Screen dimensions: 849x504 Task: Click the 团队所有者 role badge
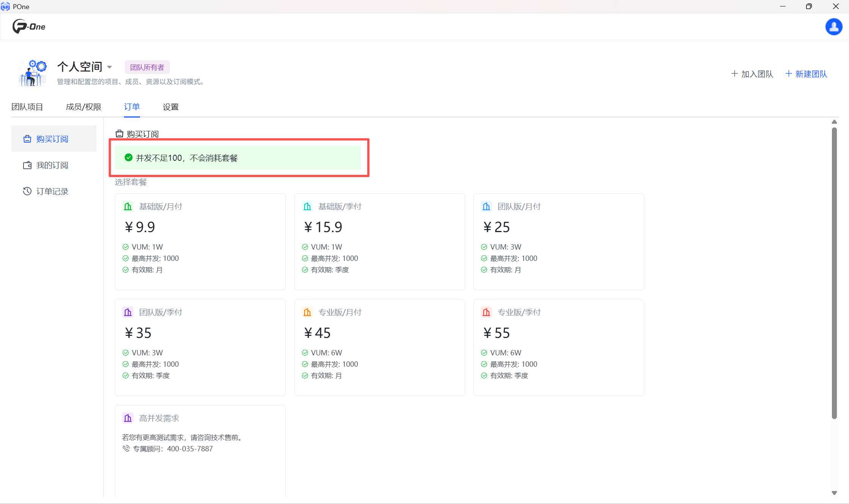(147, 67)
